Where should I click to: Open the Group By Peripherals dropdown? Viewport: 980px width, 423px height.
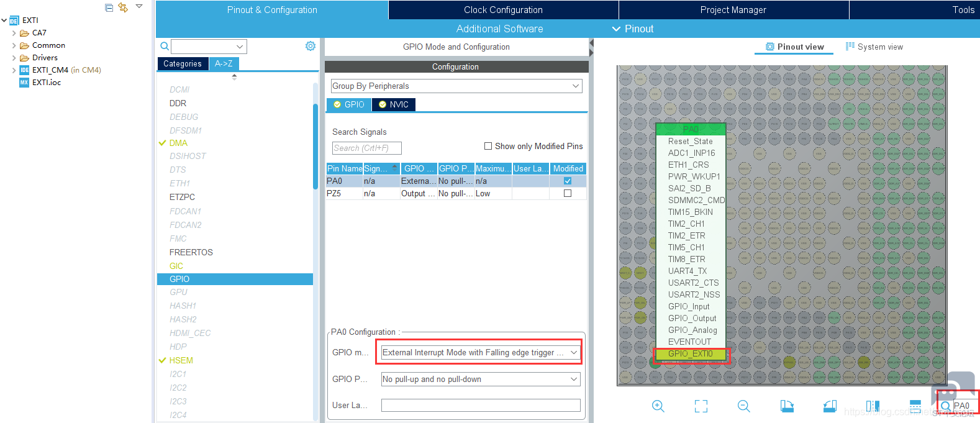(x=456, y=86)
